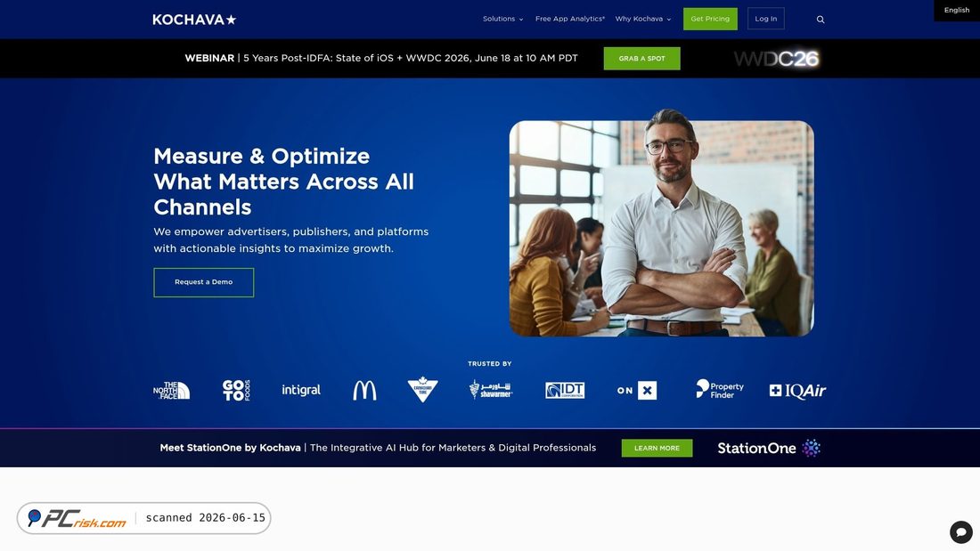Image resolution: width=980 pixels, height=551 pixels.
Task: Click the GoTo Foods logo
Action: pos(236,391)
